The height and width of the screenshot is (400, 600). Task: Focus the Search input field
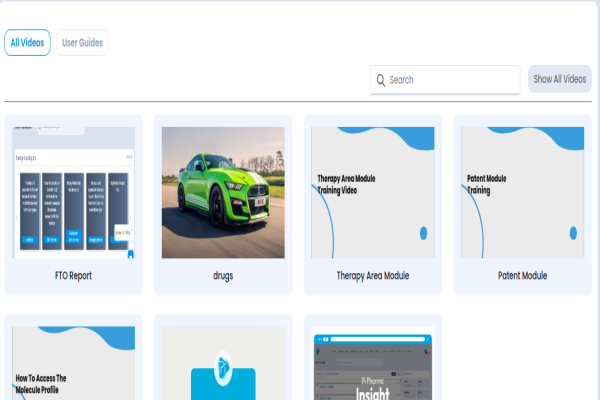tap(445, 80)
